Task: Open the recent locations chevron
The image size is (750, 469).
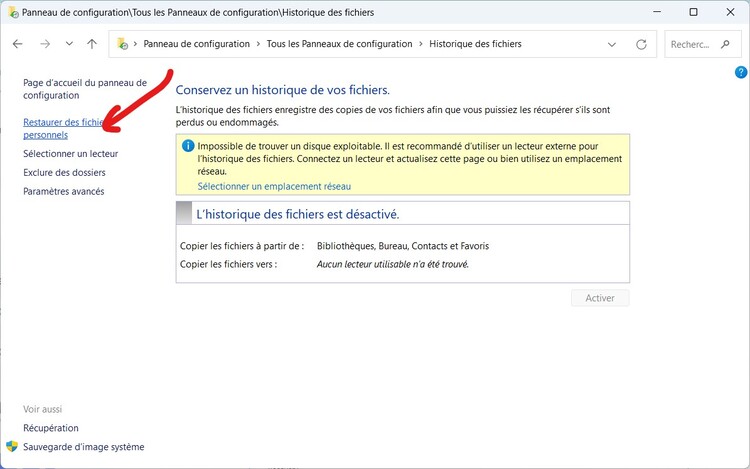Action: pos(69,44)
